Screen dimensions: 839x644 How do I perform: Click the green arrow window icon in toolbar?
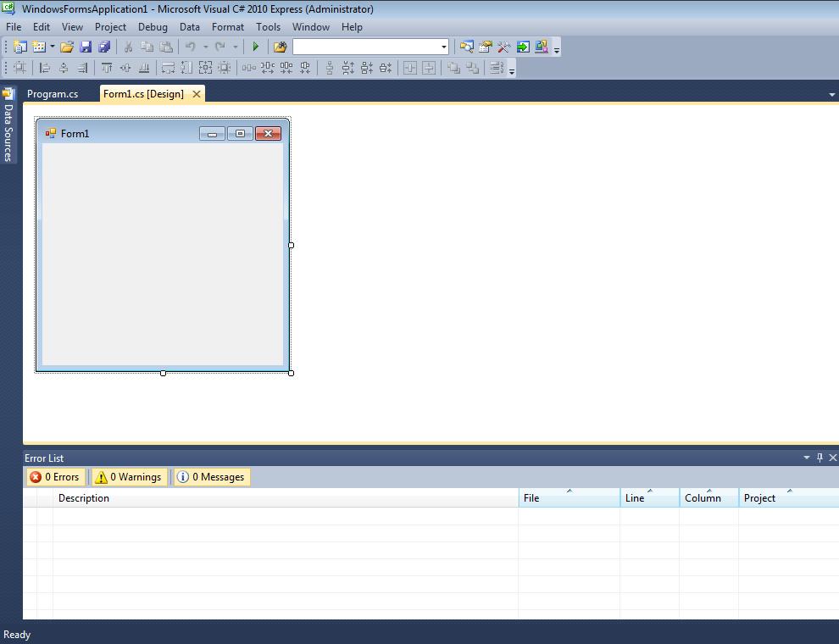point(523,47)
